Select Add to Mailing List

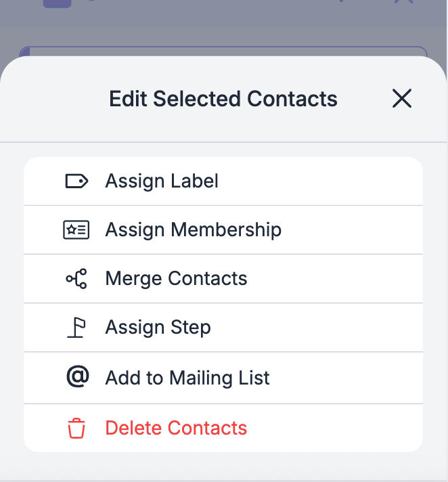click(187, 378)
